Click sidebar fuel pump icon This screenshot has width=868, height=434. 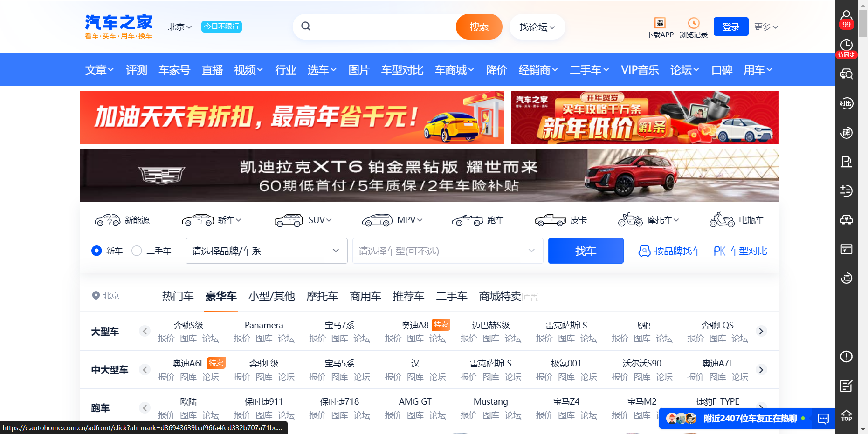pos(847,162)
